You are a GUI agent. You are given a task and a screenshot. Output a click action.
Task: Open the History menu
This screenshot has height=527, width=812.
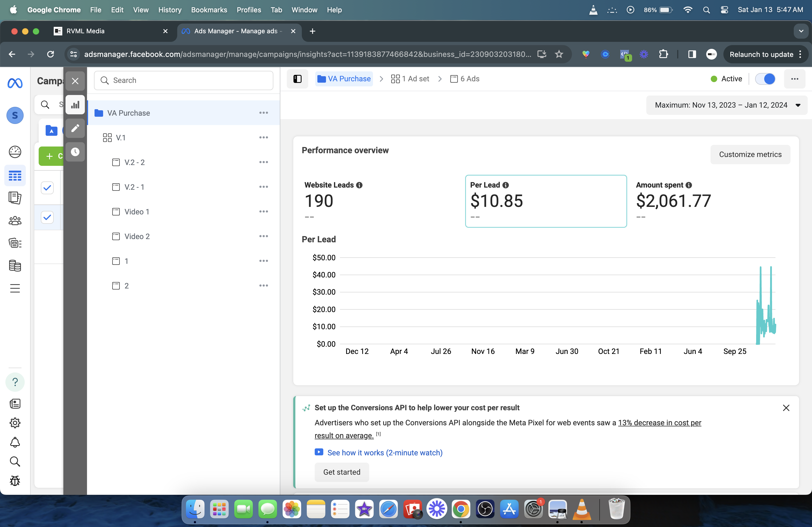click(169, 10)
